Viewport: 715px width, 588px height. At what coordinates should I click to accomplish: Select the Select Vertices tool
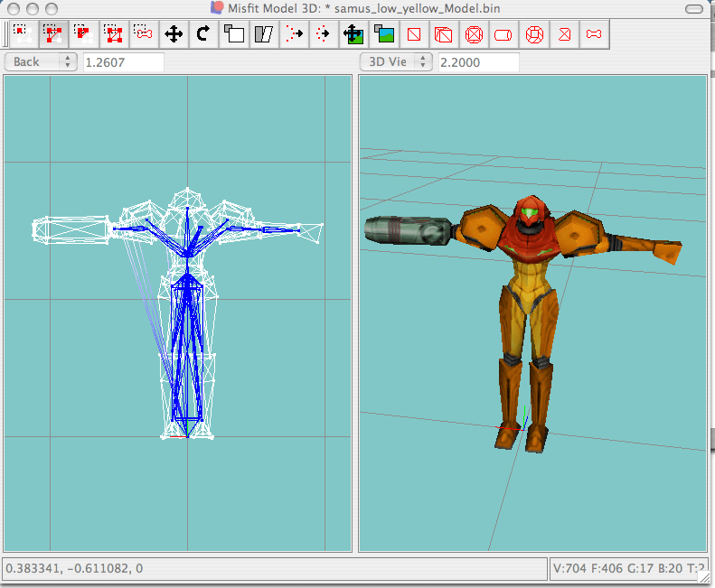23,33
